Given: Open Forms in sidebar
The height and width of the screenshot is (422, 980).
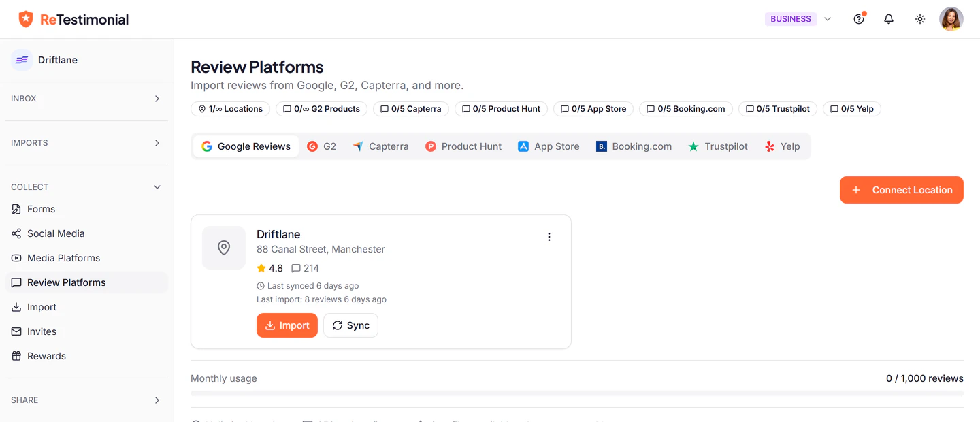Looking at the screenshot, I should click(x=86, y=209).
